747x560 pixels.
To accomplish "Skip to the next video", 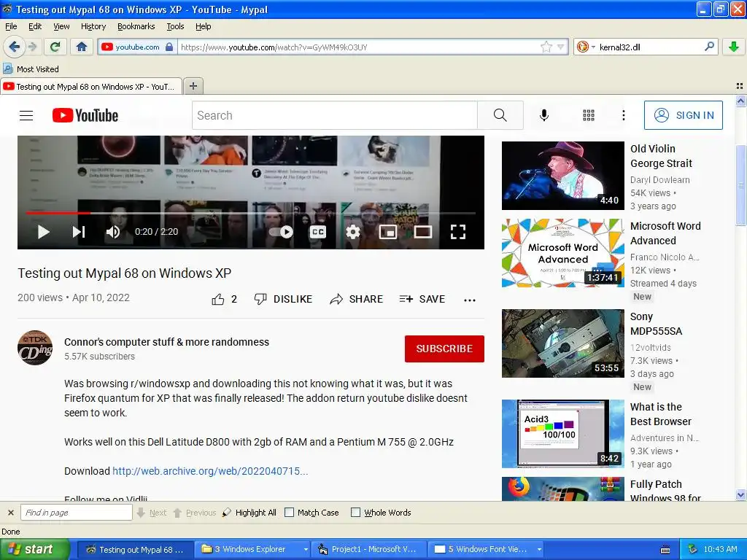I will coord(79,232).
